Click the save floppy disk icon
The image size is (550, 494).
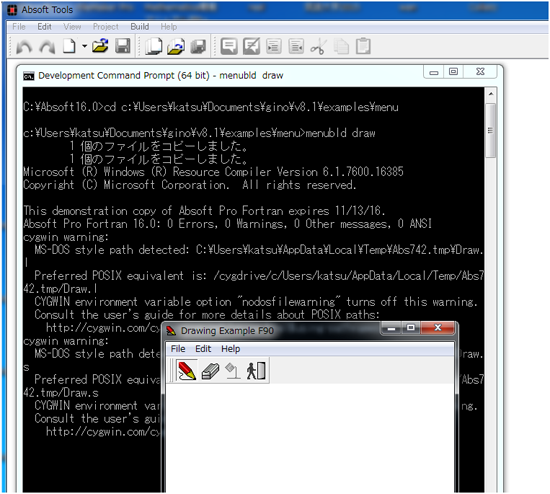point(123,46)
